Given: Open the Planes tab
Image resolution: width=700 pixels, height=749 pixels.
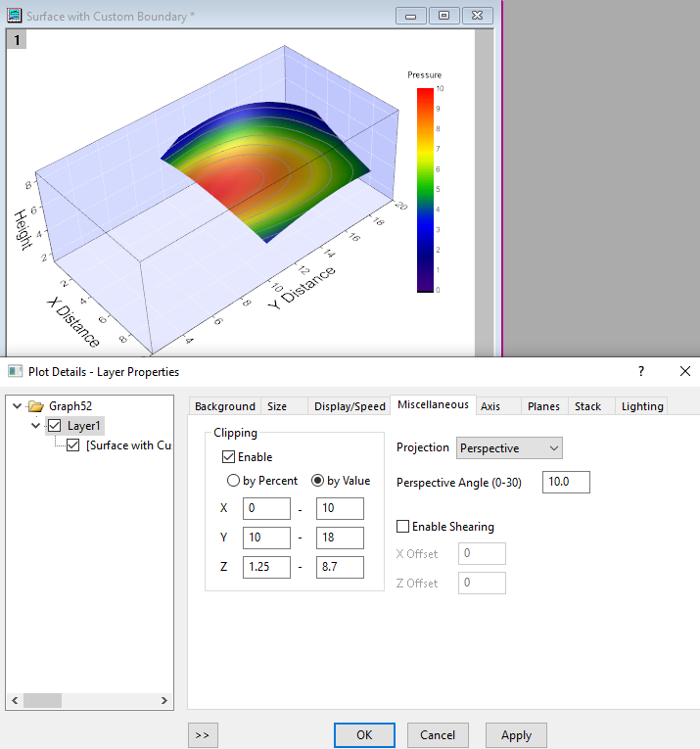Looking at the screenshot, I should coord(543,406).
